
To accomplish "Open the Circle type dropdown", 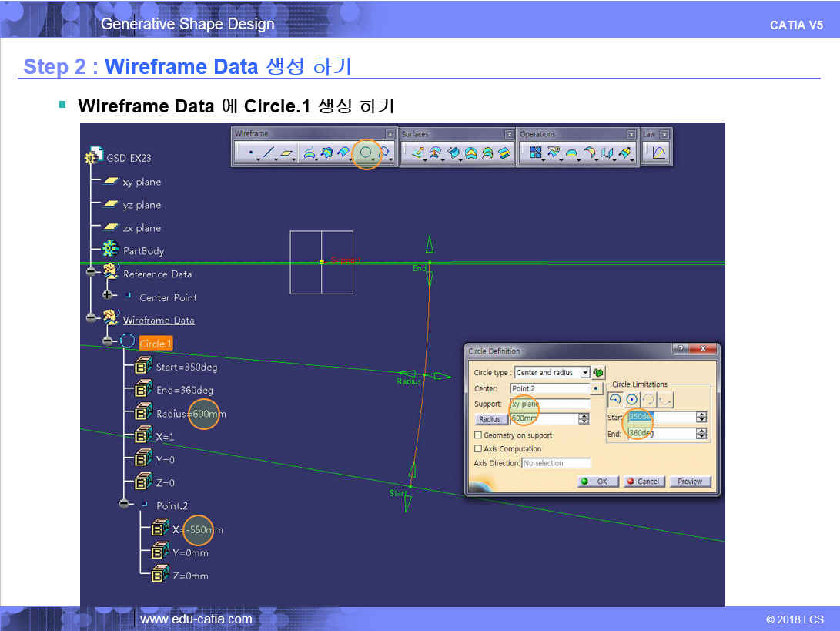I will [x=585, y=373].
